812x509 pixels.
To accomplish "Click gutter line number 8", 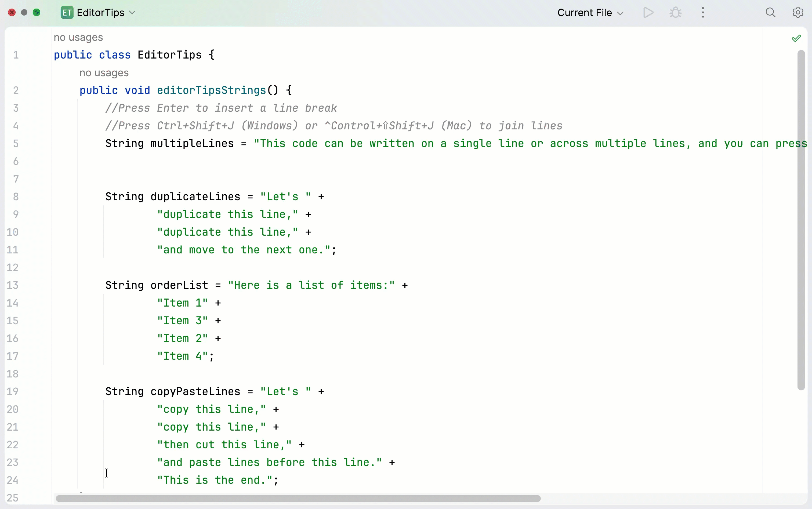I will 16,197.
